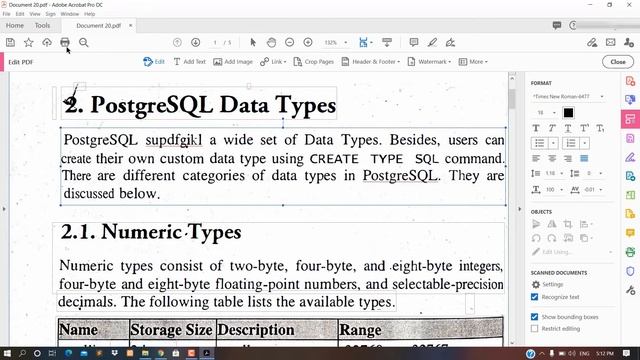This screenshot has width=640, height=360.
Task: Collapse the right pane arrow
Action: click(520, 209)
